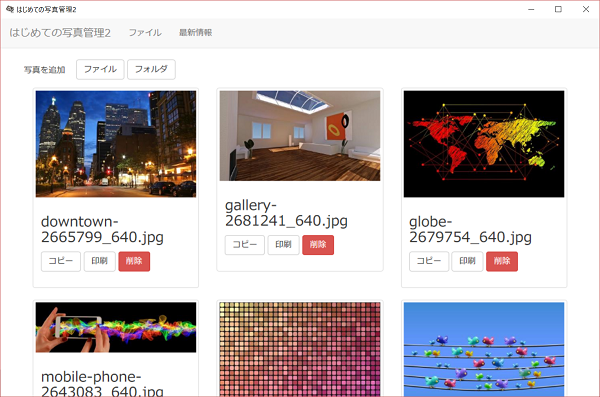The image size is (600, 397).
Task: Print the downtown-2665799_640.jpg photo
Action: (x=99, y=261)
